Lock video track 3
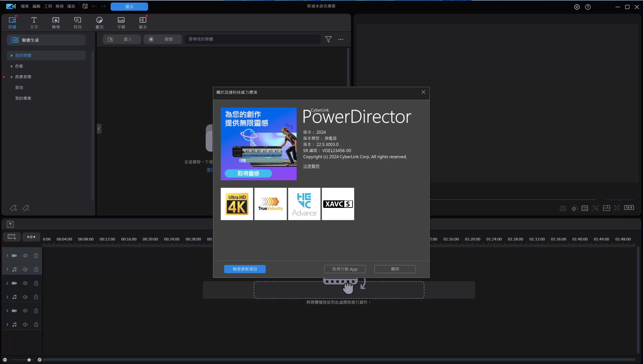Viewport: 643px width, 364px height. [x=36, y=311]
